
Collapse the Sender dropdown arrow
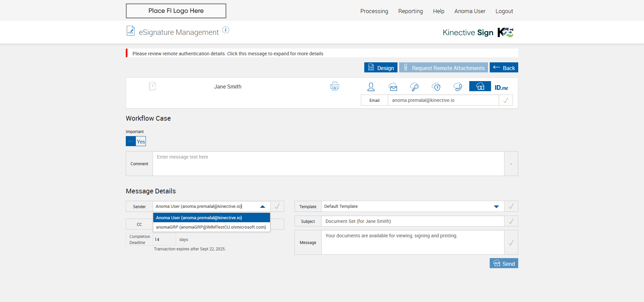pos(263,206)
